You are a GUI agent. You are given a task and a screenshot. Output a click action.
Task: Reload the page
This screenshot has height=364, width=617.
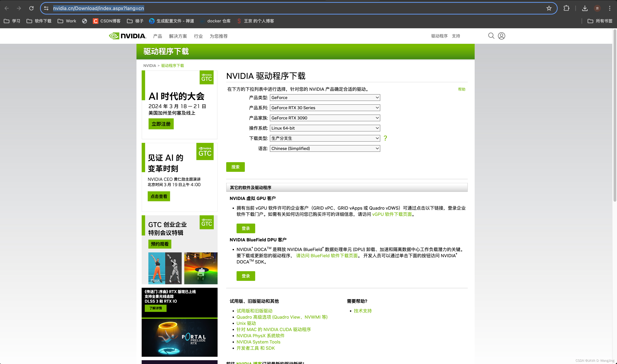31,8
